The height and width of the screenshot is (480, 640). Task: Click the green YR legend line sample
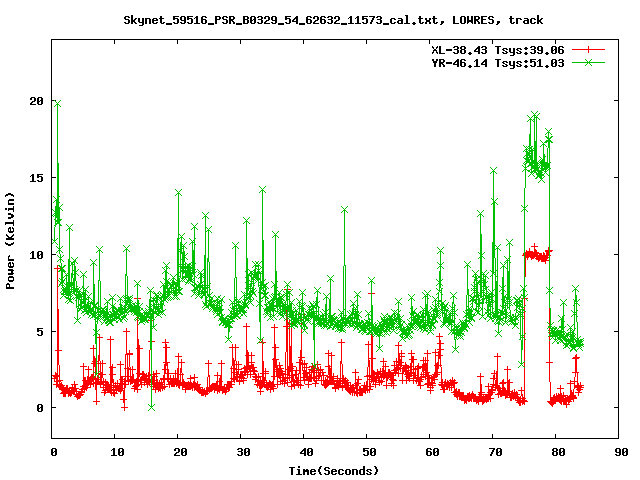(588, 62)
